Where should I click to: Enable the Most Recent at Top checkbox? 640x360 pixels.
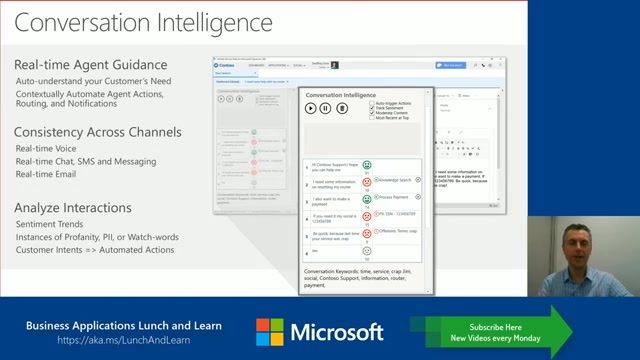point(372,118)
